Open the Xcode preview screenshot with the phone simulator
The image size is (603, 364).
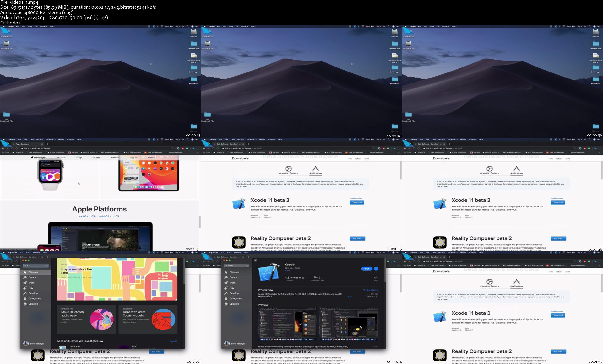(x=287, y=324)
